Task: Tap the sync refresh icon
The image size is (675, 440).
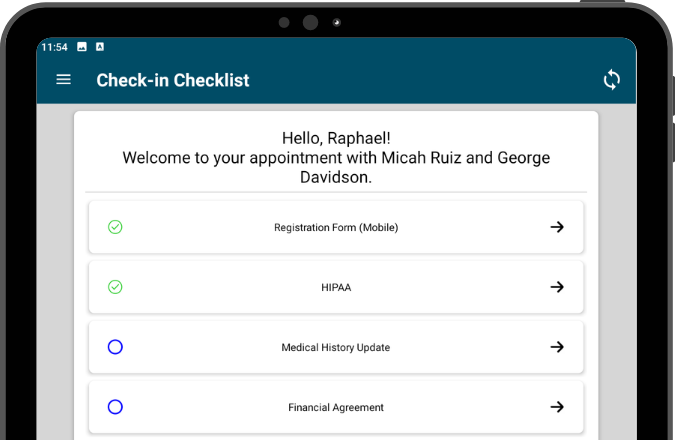Action: 611,80
